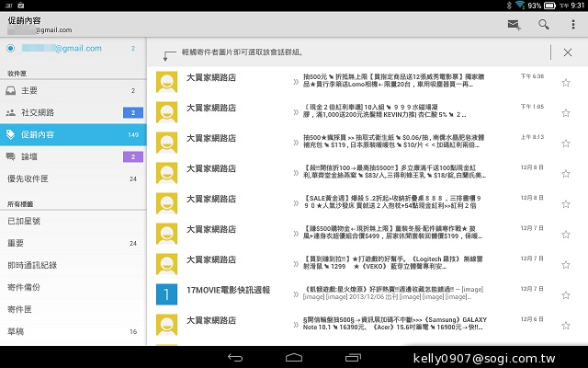
Task: Tap the Bluetooth icon in status bar
Action: pyautogui.click(x=509, y=6)
